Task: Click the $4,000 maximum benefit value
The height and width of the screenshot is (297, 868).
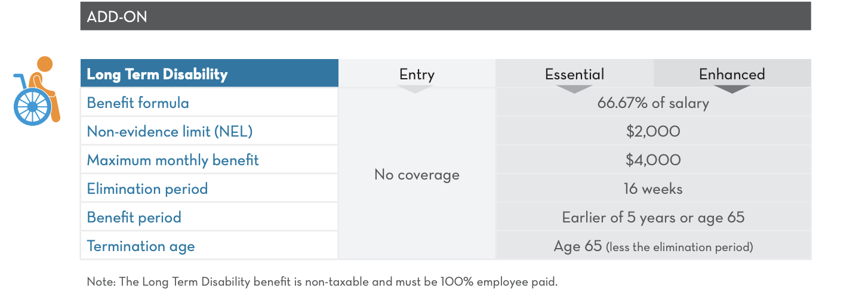Action: pyautogui.click(x=653, y=160)
